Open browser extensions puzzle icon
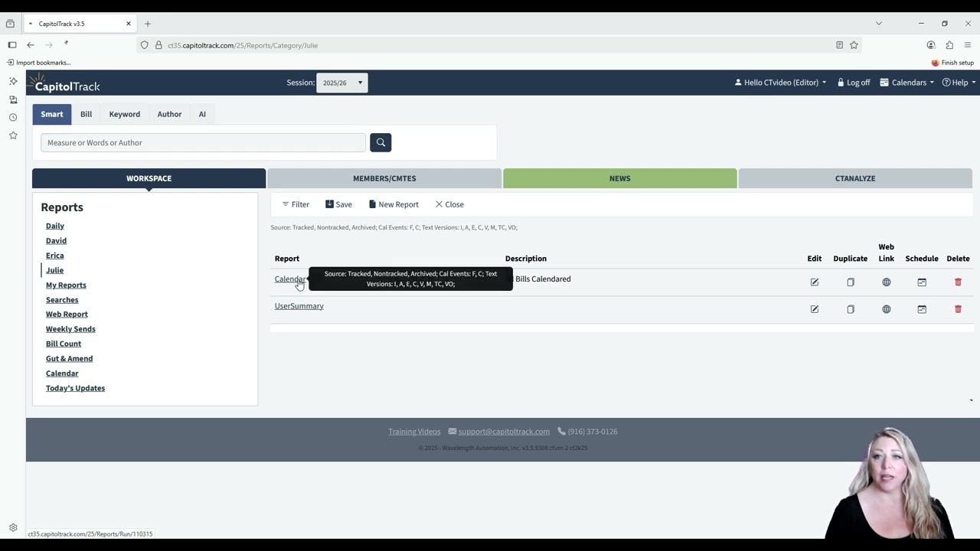The image size is (980, 551). (949, 45)
